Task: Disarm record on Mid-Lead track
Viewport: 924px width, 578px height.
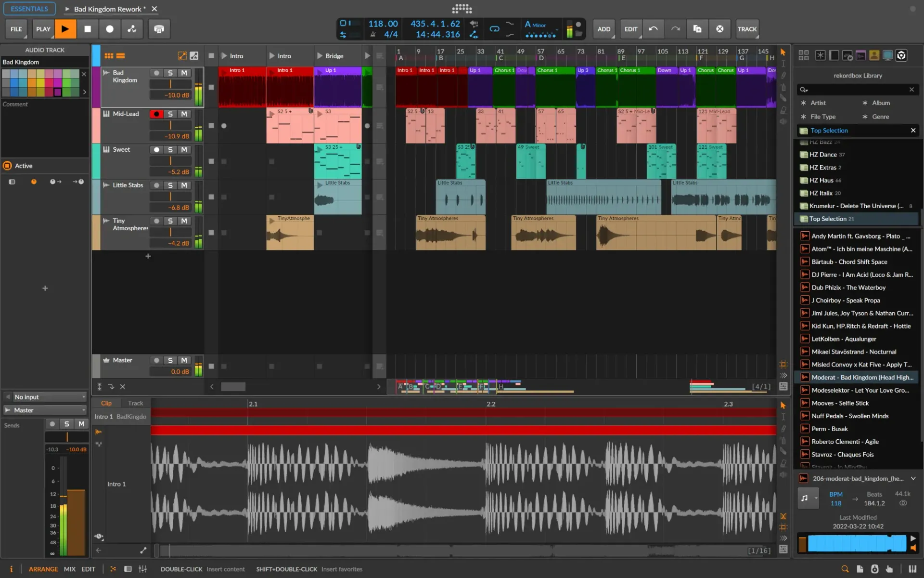Action: click(156, 114)
